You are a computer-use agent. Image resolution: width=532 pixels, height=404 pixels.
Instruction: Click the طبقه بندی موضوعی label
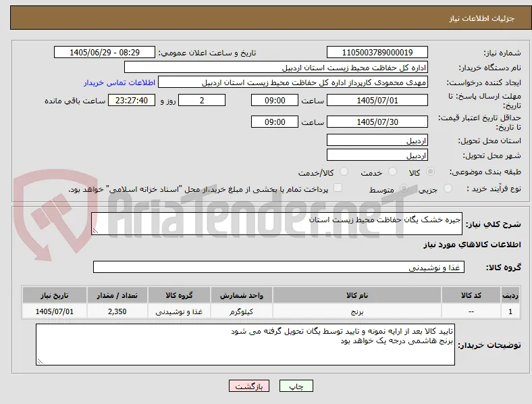tap(485, 172)
